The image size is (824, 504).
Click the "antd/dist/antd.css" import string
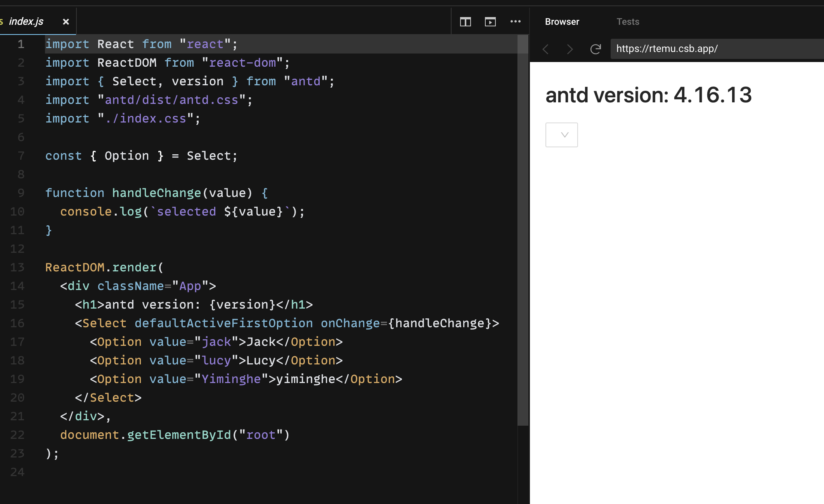pyautogui.click(x=171, y=100)
